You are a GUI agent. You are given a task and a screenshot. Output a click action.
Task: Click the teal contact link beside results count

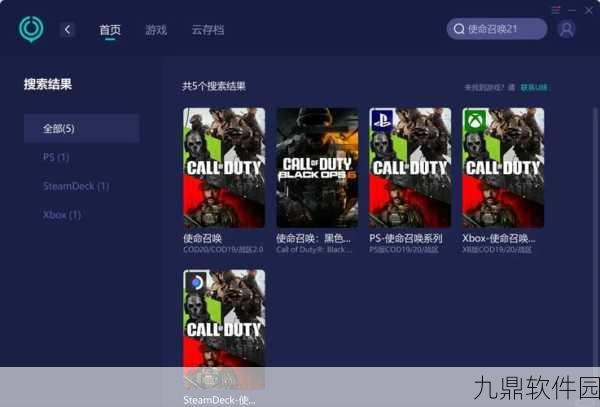(533, 88)
